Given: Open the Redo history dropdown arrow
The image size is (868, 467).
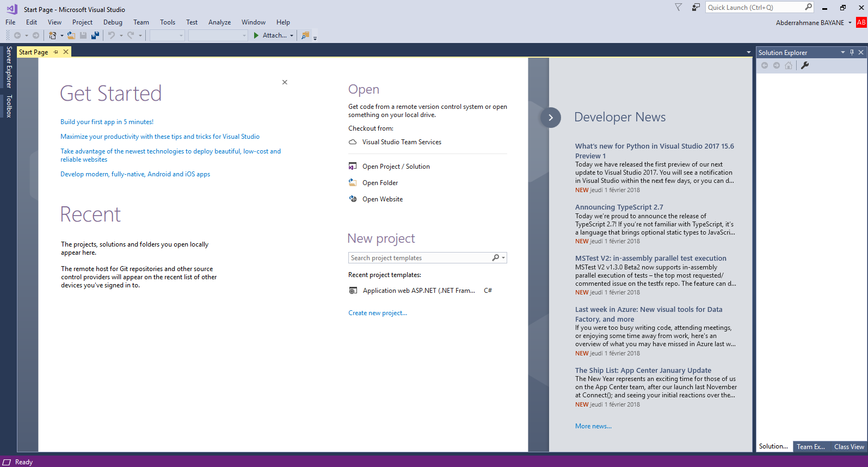Looking at the screenshot, I should pyautogui.click(x=140, y=35).
